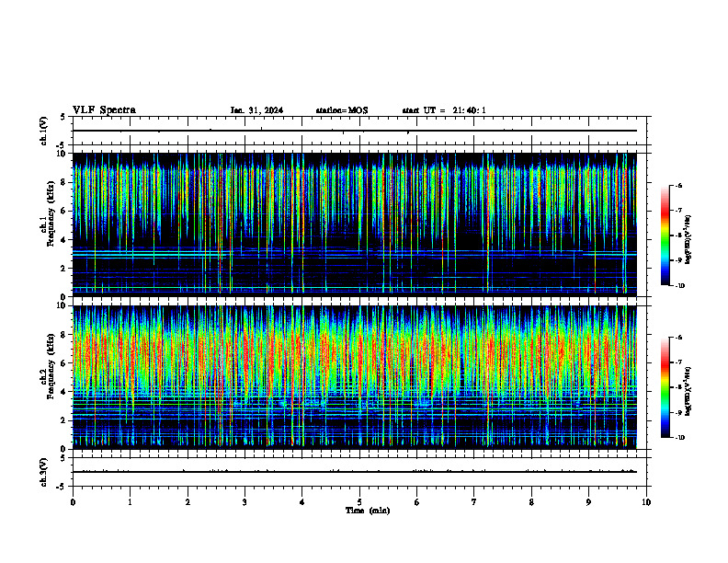The height and width of the screenshot is (563, 728).
Task: Click time axis tick label "7"
Action: click(x=474, y=502)
